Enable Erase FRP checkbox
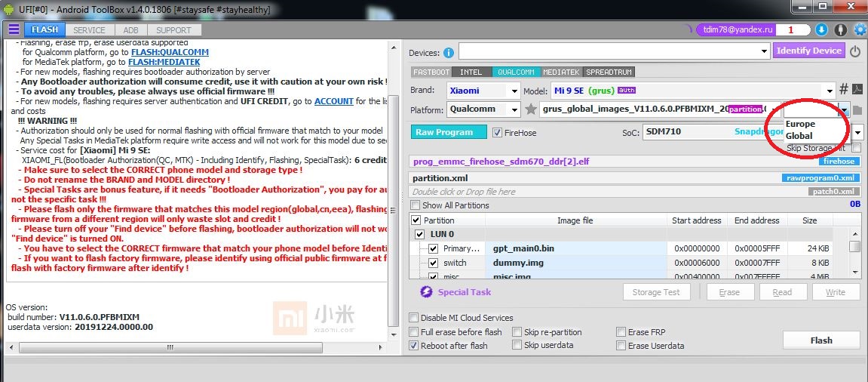The width and height of the screenshot is (868, 382). click(621, 332)
